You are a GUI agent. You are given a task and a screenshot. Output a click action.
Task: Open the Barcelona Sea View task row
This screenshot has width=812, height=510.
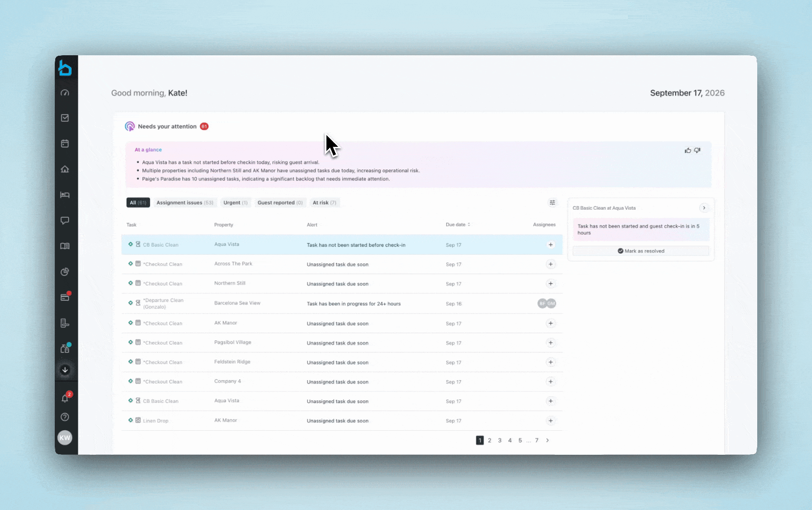click(x=342, y=304)
